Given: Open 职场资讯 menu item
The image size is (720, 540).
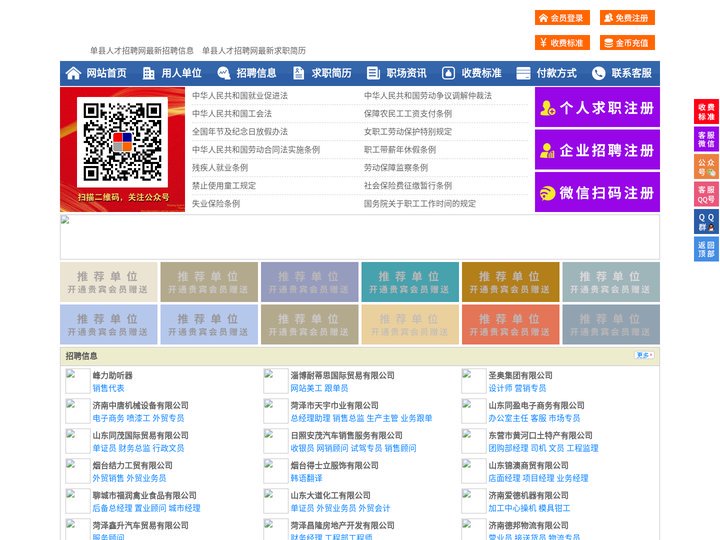Looking at the screenshot, I should tap(406, 73).
